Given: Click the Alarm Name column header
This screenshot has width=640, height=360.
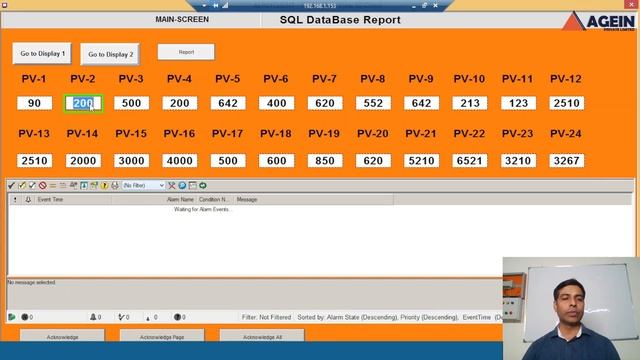Looking at the screenshot, I should pyautogui.click(x=180, y=200).
